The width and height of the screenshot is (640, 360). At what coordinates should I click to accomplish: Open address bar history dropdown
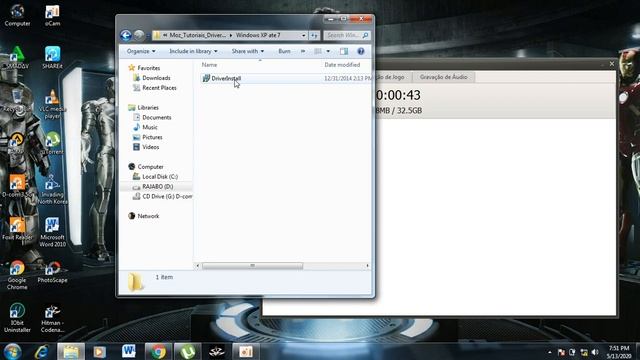[x=303, y=36]
